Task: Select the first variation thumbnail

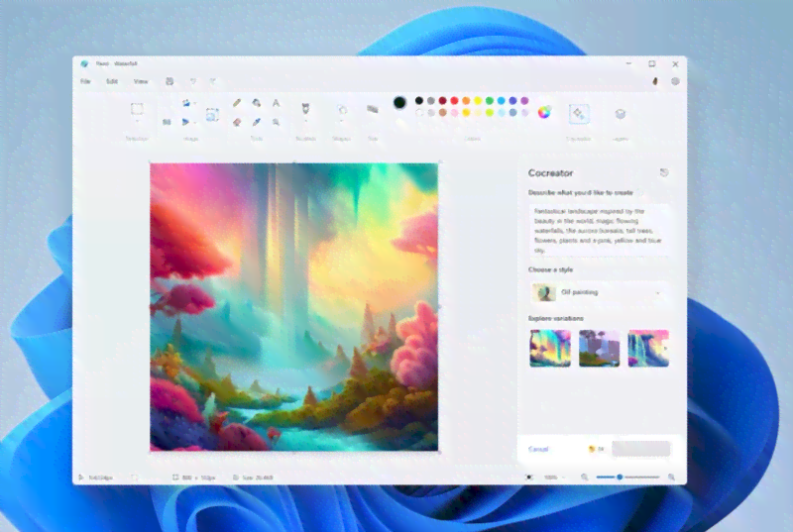Action: click(550, 348)
